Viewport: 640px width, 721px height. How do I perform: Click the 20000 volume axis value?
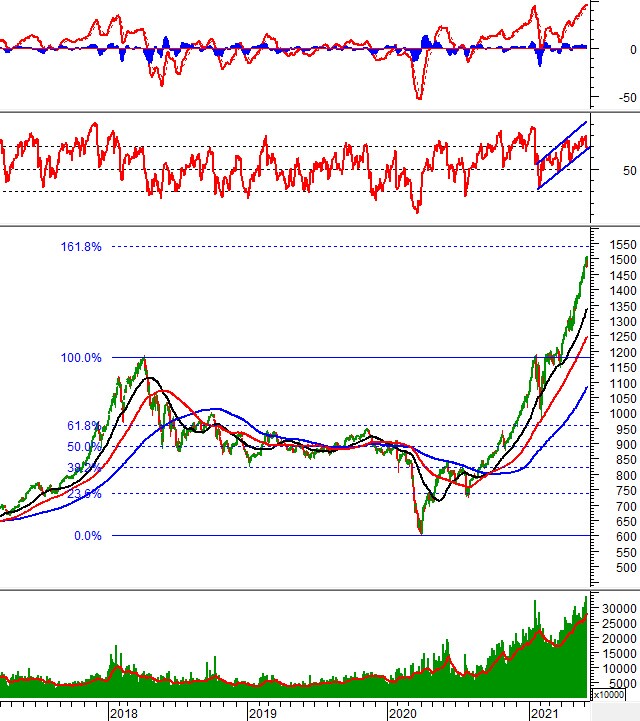620,639
